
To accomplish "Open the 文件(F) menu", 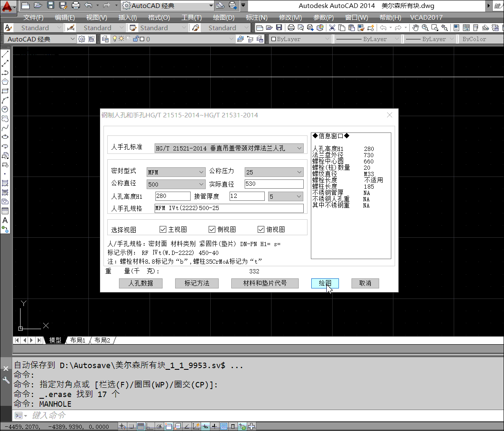I will pos(33,18).
